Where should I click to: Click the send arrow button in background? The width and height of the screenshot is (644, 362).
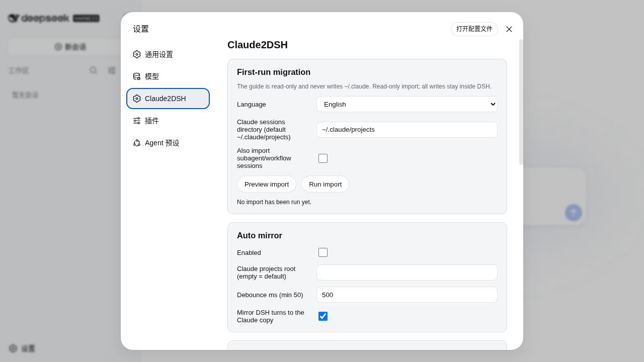[574, 212]
